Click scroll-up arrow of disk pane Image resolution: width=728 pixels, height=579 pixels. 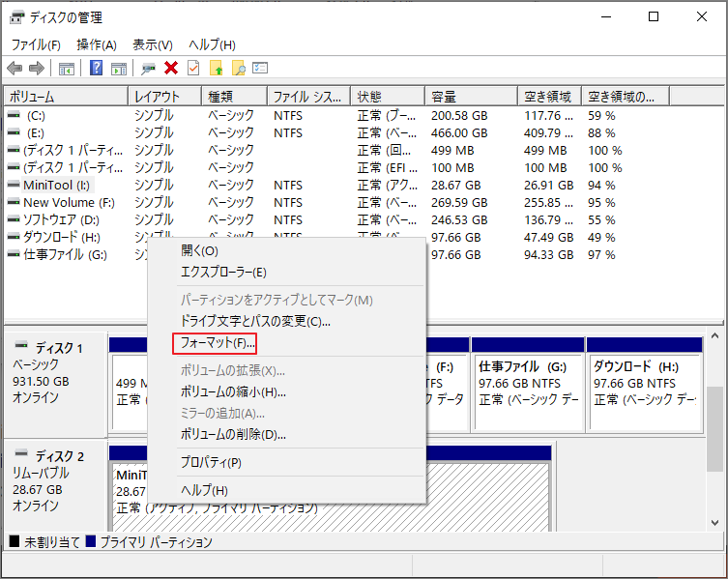click(715, 335)
